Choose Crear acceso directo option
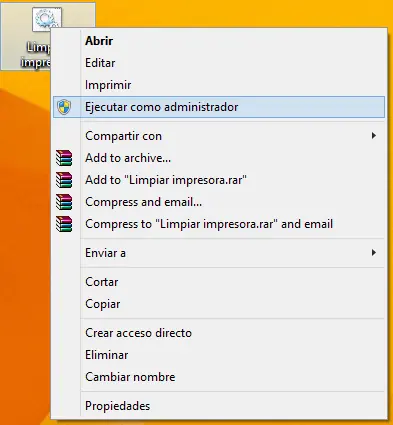This screenshot has width=393, height=425. click(219, 333)
